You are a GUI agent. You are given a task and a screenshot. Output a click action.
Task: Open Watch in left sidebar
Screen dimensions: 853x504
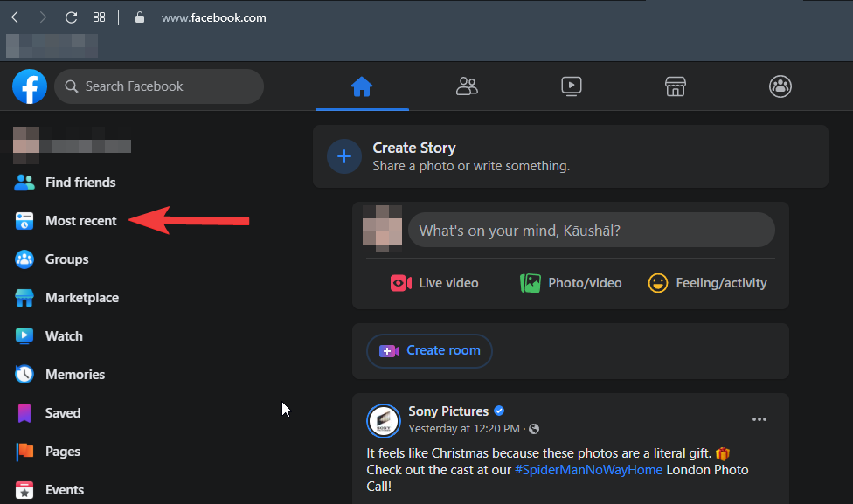(x=64, y=336)
